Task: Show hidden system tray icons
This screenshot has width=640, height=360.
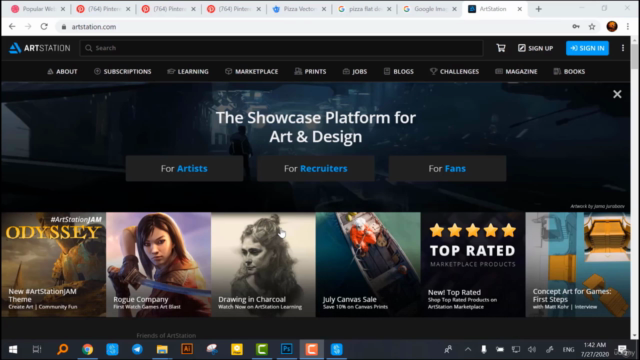Action: tap(468, 349)
